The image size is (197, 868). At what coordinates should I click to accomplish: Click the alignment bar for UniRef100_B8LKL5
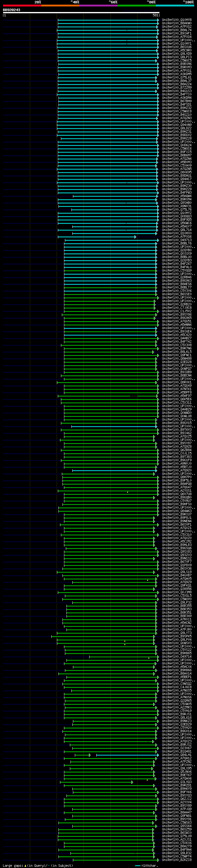[109, 352]
